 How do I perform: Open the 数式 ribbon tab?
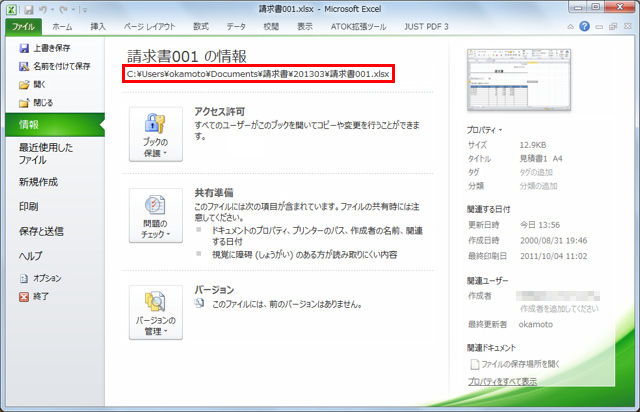(x=201, y=27)
